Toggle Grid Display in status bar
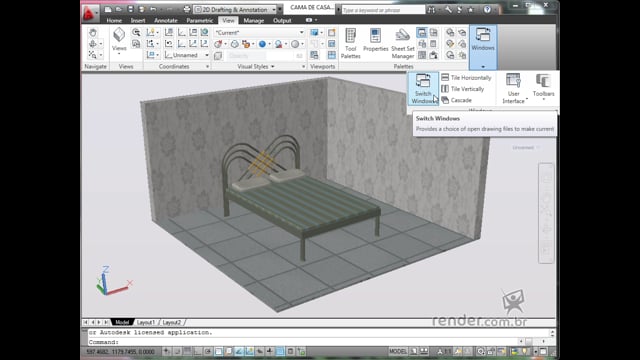The image size is (640, 360). coord(187,351)
